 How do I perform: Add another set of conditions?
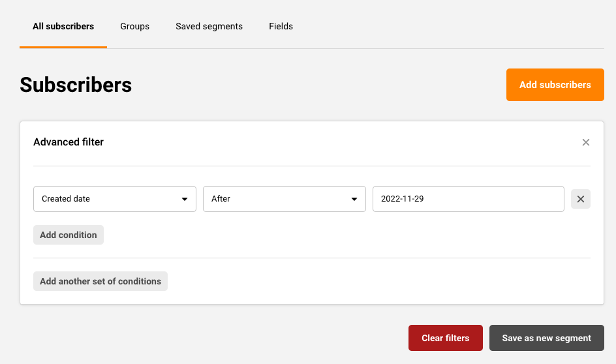point(100,281)
